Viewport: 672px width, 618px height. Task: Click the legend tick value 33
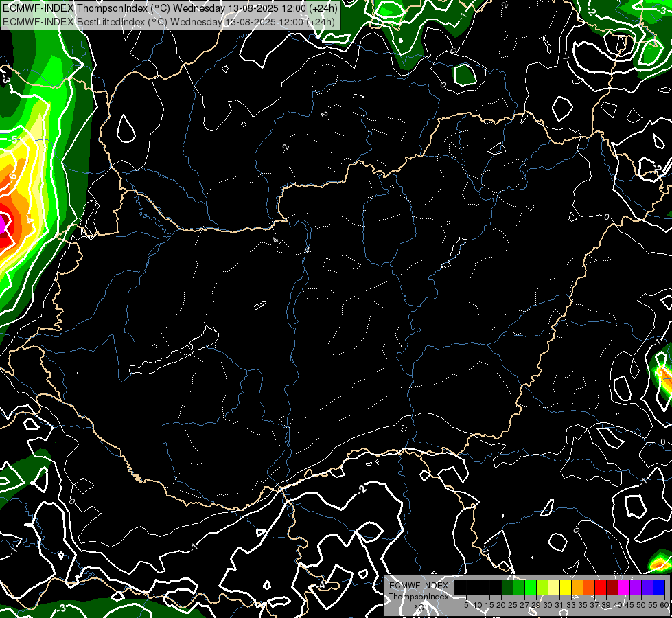(572, 605)
